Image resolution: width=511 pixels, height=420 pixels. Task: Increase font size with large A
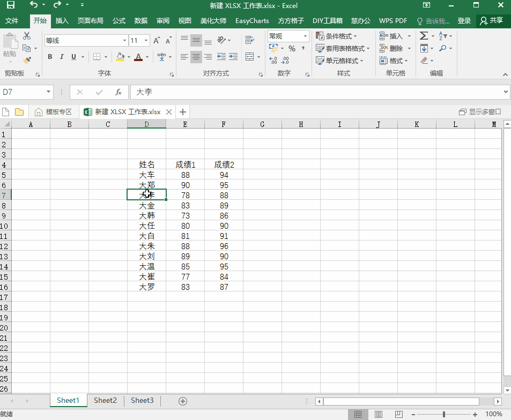tap(157, 40)
